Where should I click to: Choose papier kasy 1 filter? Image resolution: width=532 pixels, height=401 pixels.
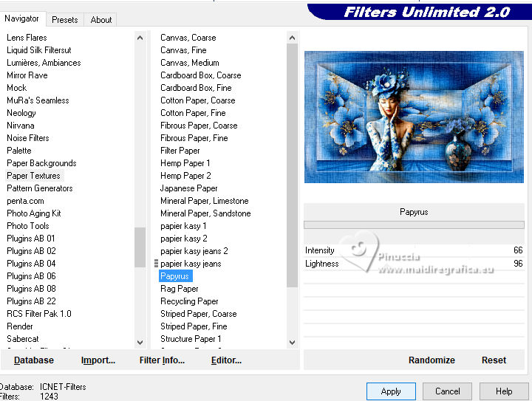pos(183,226)
